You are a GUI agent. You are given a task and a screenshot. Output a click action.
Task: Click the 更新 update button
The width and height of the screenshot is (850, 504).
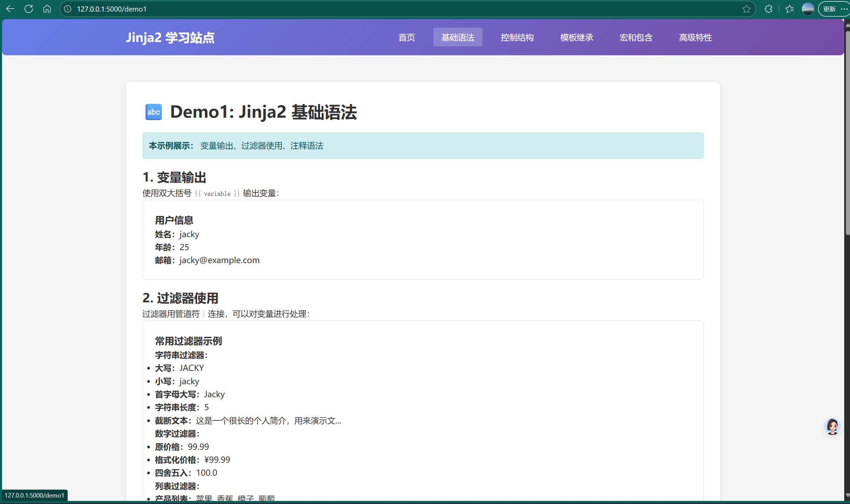click(x=829, y=9)
